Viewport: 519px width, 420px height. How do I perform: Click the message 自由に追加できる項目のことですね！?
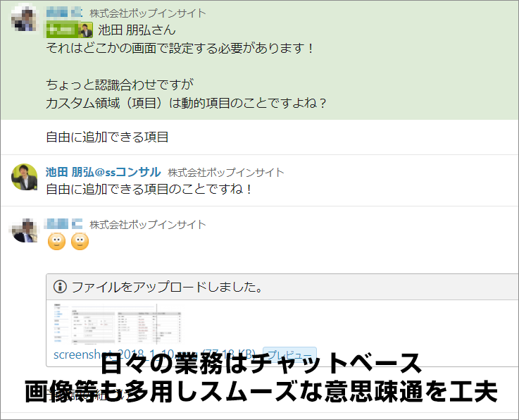149,189
